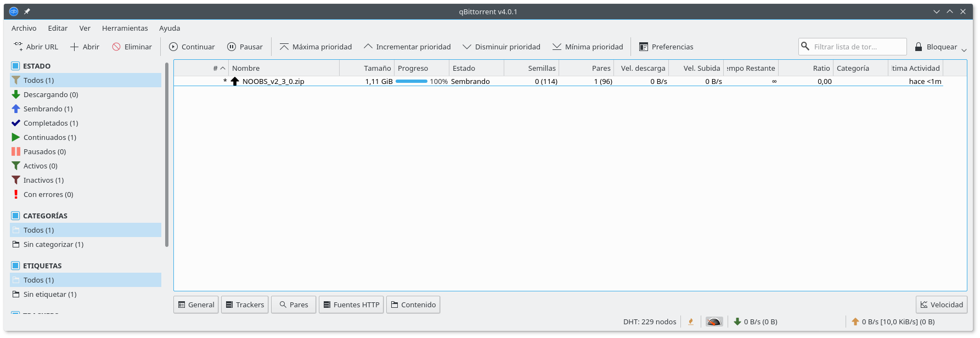The height and width of the screenshot is (338, 980).
Task: Sort torrents by the Estado column header
Action: tap(476, 68)
